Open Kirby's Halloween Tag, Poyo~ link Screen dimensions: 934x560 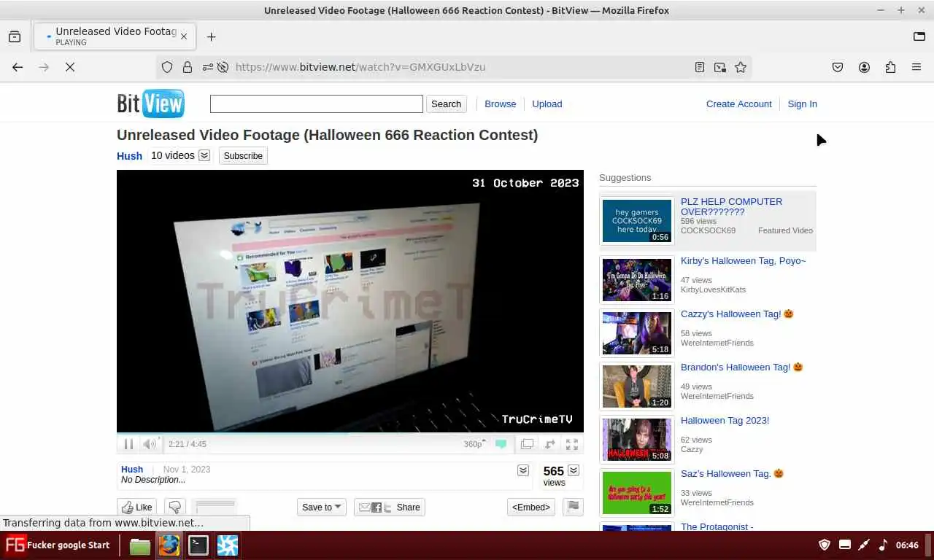(x=743, y=260)
